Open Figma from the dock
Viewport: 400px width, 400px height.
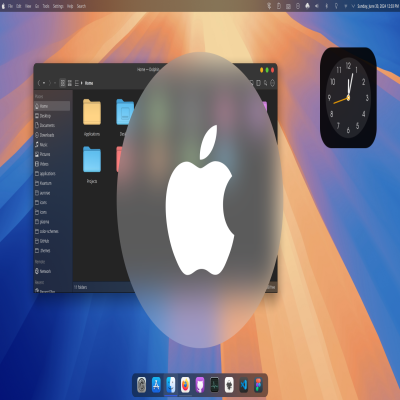258,385
